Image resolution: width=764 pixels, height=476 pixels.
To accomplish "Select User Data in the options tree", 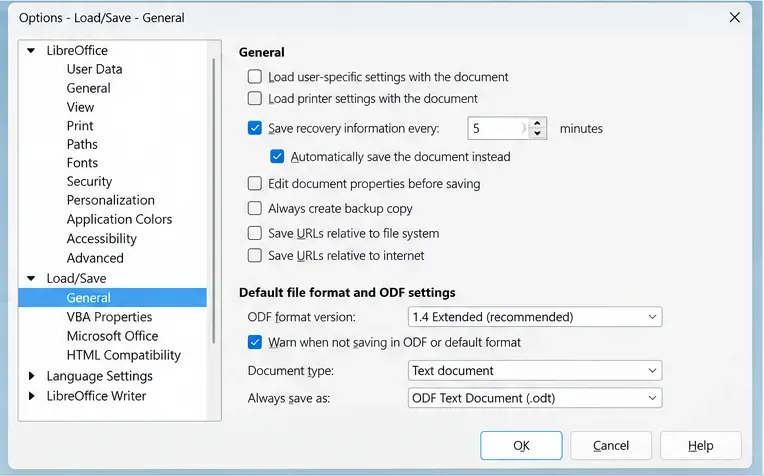I will pyautogui.click(x=95, y=69).
